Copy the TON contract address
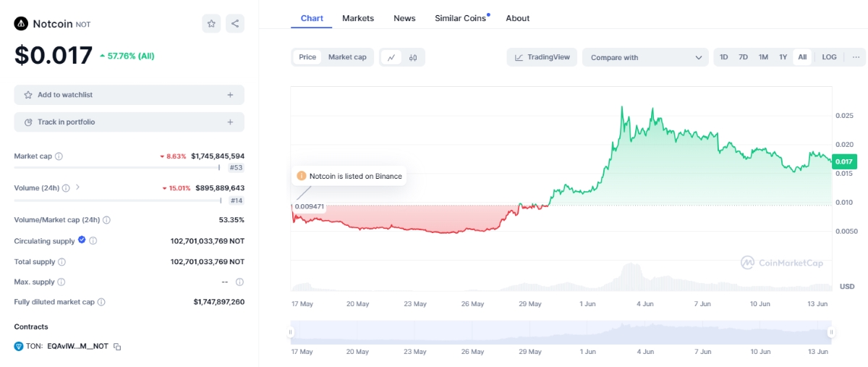This screenshot has width=868, height=367. point(117,347)
